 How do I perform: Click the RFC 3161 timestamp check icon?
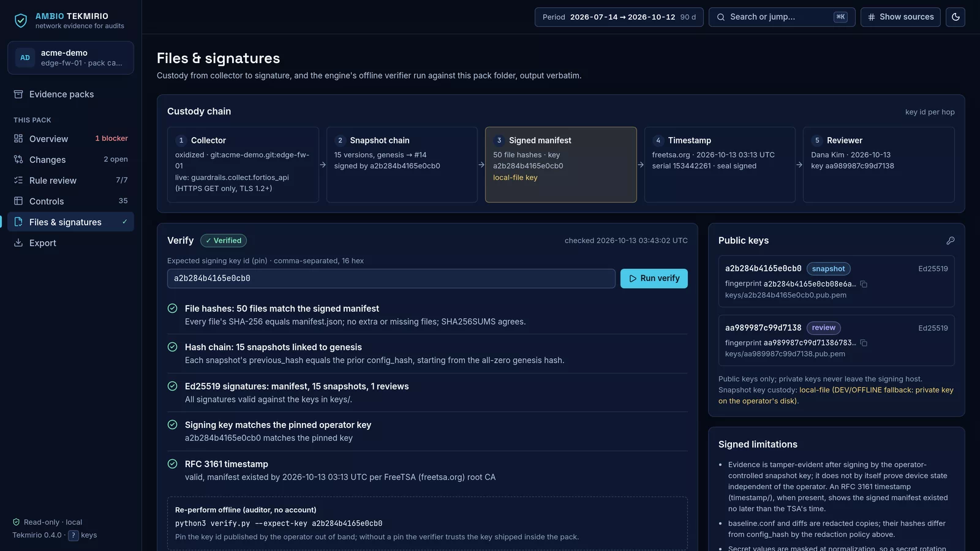pos(173,464)
